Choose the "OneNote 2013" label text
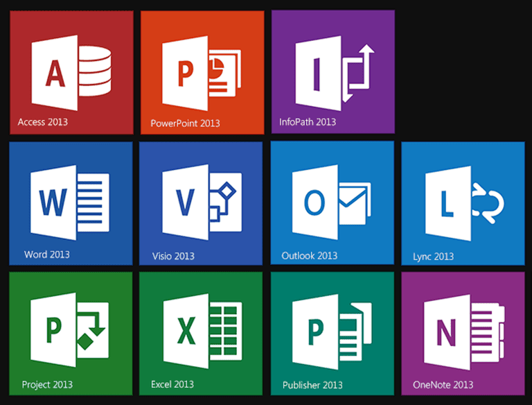Screen dimensions: 532x405 443,385
